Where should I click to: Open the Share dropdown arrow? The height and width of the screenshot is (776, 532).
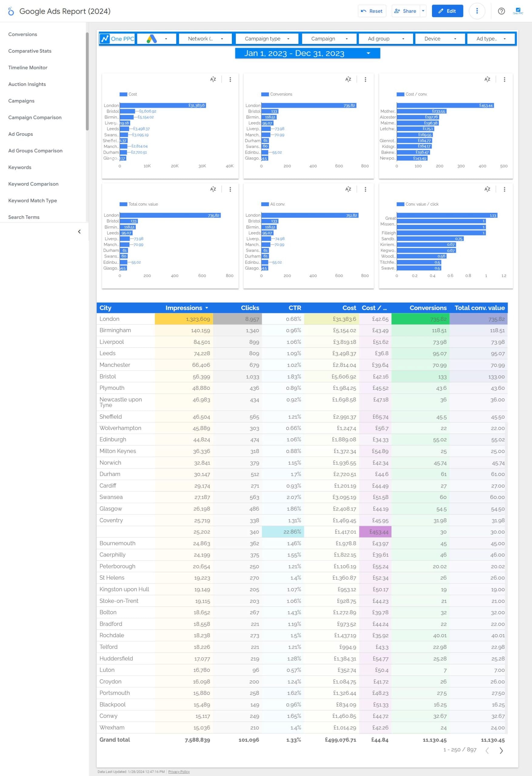(423, 11)
